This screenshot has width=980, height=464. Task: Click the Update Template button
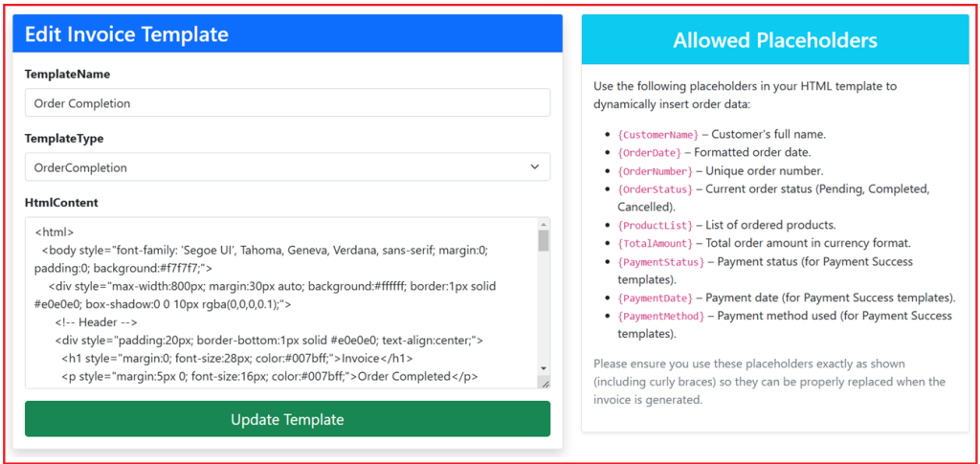click(287, 419)
